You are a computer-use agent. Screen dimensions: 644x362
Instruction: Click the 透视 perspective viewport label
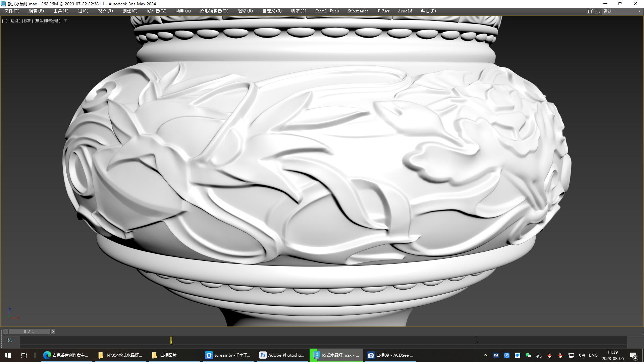coord(14,21)
